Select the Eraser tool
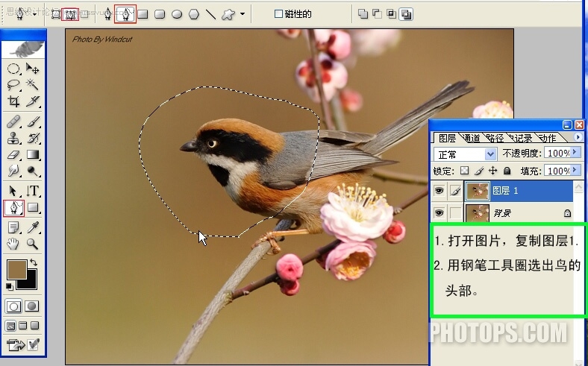The height and width of the screenshot is (366, 588). pyautogui.click(x=14, y=155)
